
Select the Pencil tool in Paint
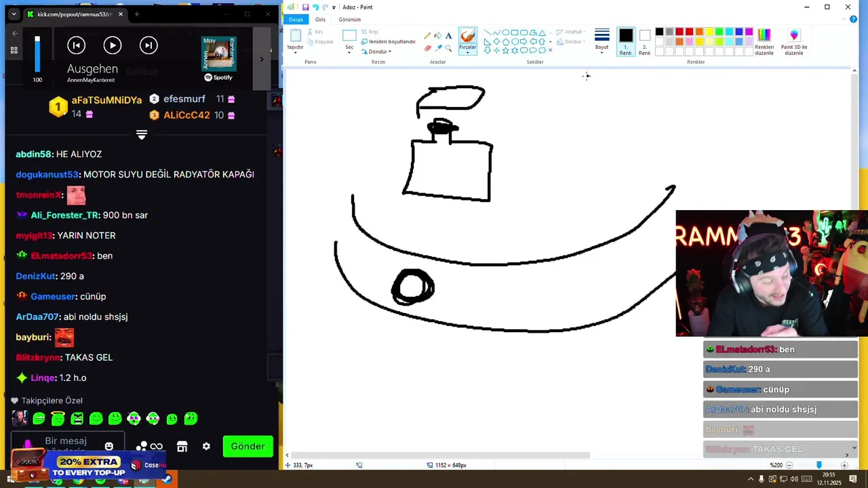click(427, 36)
